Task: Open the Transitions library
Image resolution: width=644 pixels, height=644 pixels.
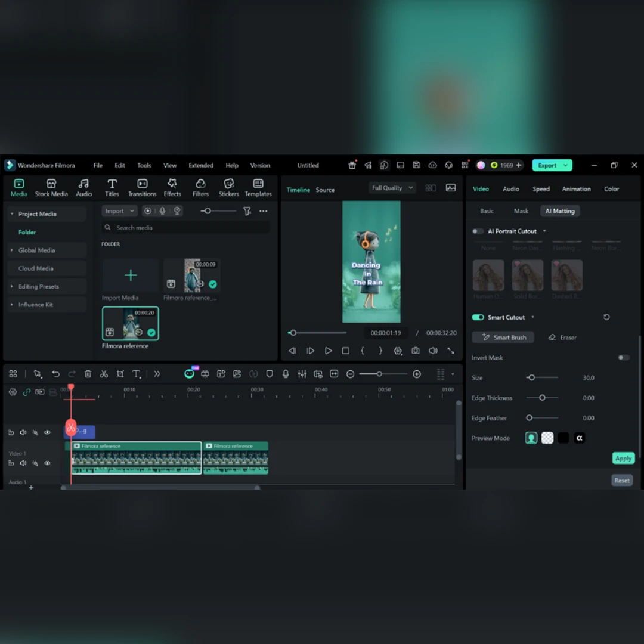Action: click(142, 188)
